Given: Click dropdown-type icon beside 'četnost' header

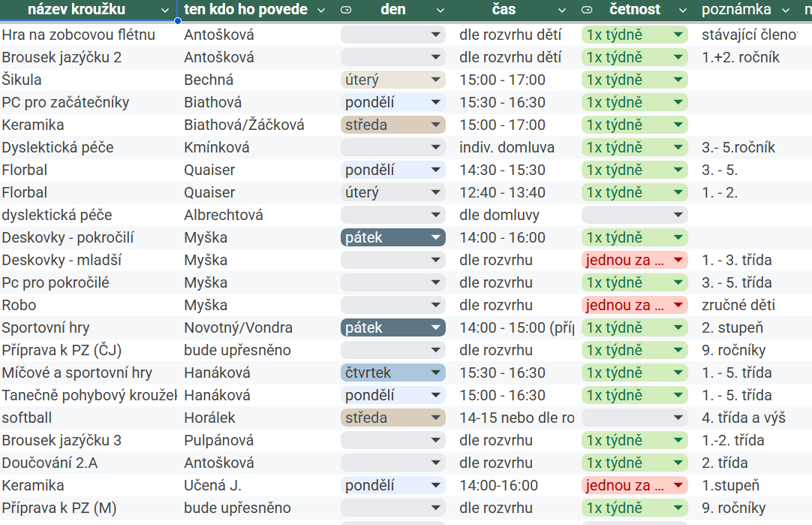Looking at the screenshot, I should [x=587, y=10].
